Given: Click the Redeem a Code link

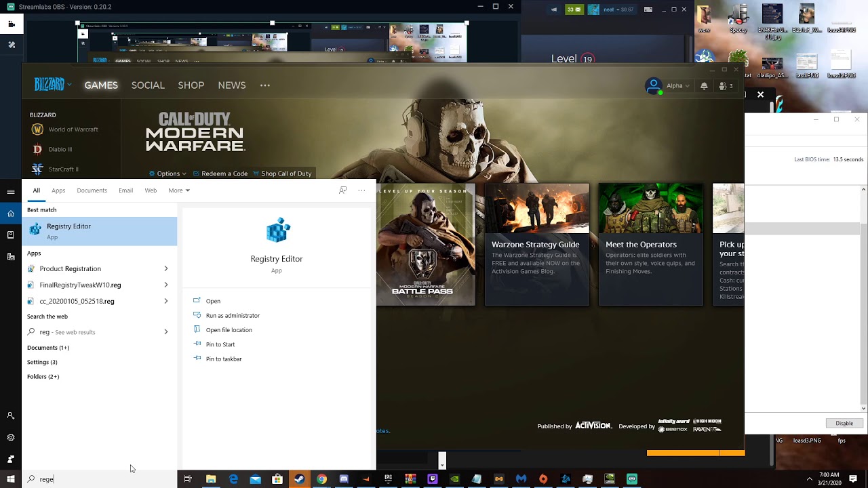Looking at the screenshot, I should pyautogui.click(x=220, y=174).
